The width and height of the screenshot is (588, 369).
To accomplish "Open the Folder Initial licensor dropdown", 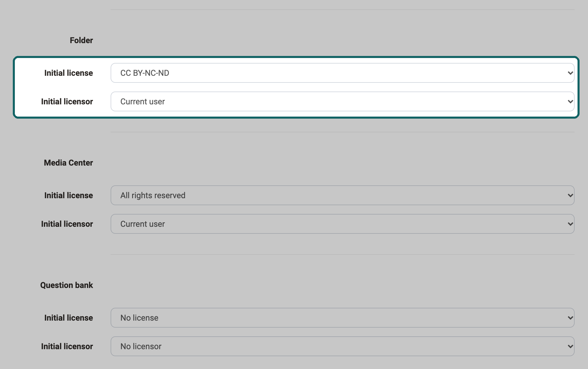I will click(342, 101).
